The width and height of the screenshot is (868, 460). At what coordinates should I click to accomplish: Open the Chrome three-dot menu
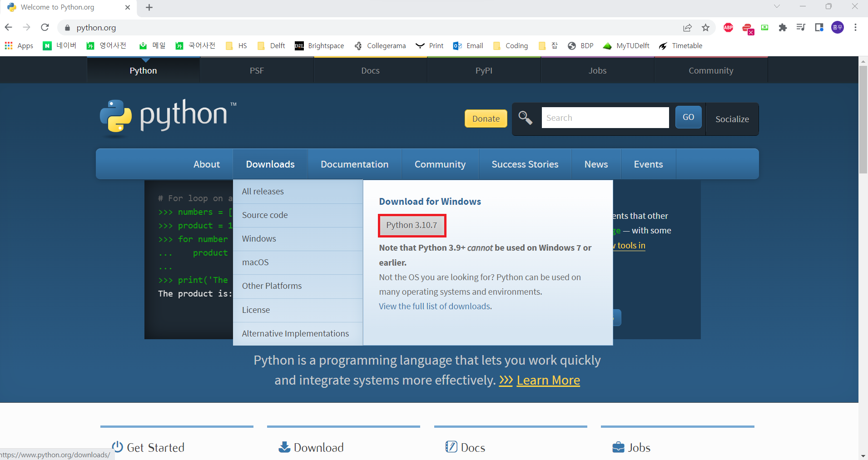855,28
